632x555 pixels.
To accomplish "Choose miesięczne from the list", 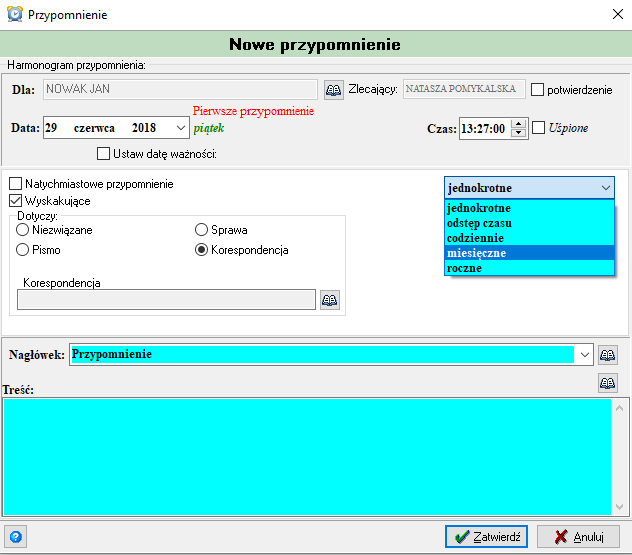I will [x=529, y=253].
